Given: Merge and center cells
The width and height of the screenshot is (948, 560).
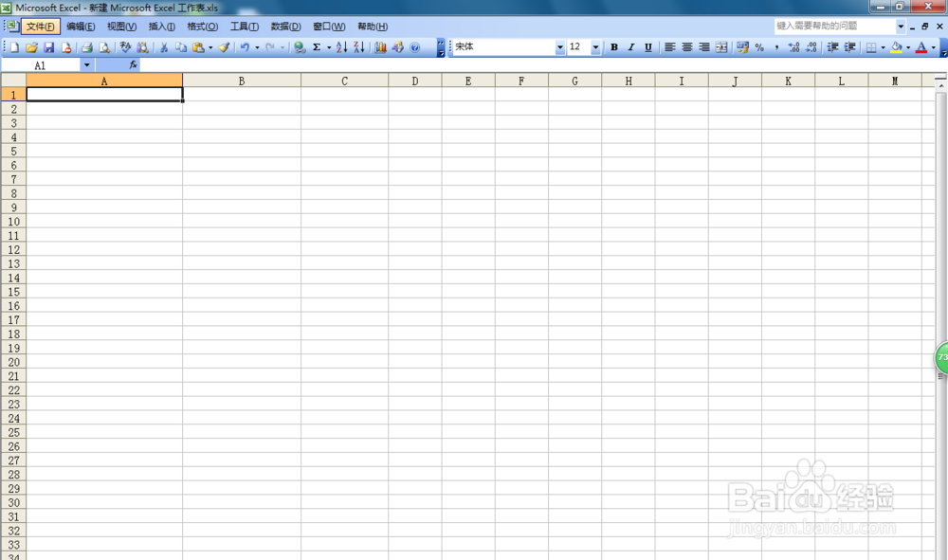Looking at the screenshot, I should 721,47.
